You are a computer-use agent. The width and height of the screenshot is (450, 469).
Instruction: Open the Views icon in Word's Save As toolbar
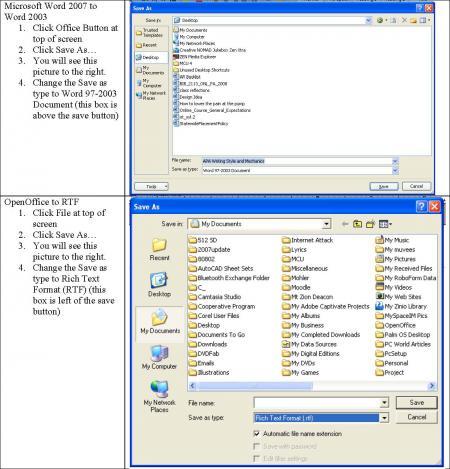(424, 20)
